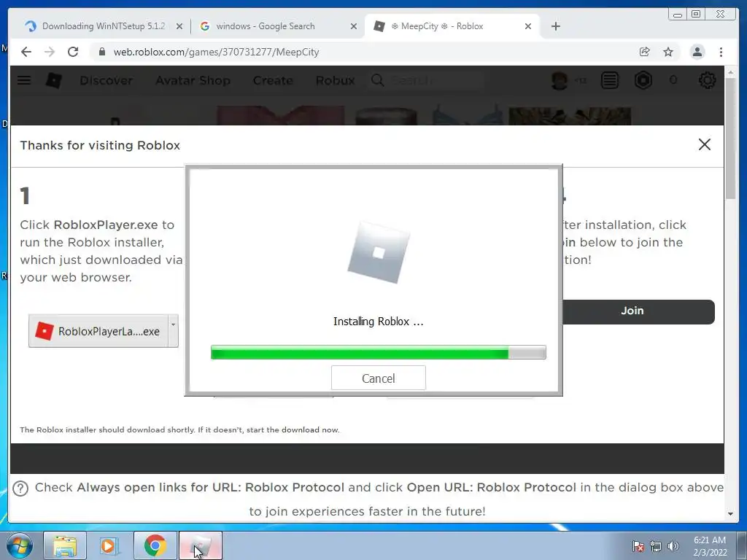
Task: Open the RobloxPlayerLauncher.exe download item
Action: point(98,331)
